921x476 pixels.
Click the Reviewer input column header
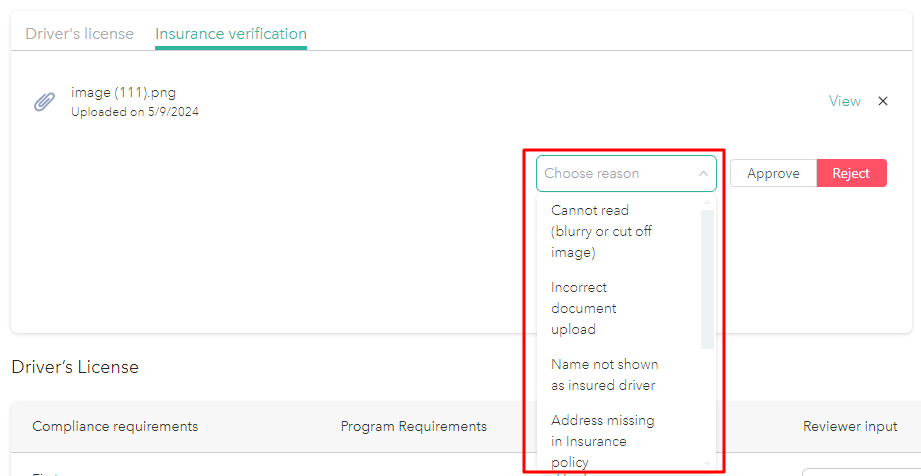pos(850,426)
